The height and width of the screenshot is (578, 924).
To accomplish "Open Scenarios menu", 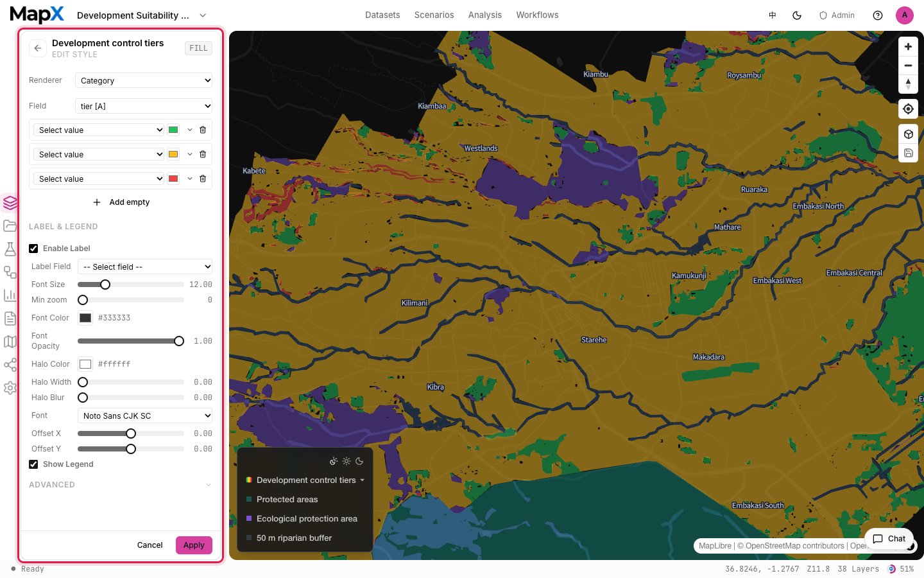I will click(x=434, y=15).
